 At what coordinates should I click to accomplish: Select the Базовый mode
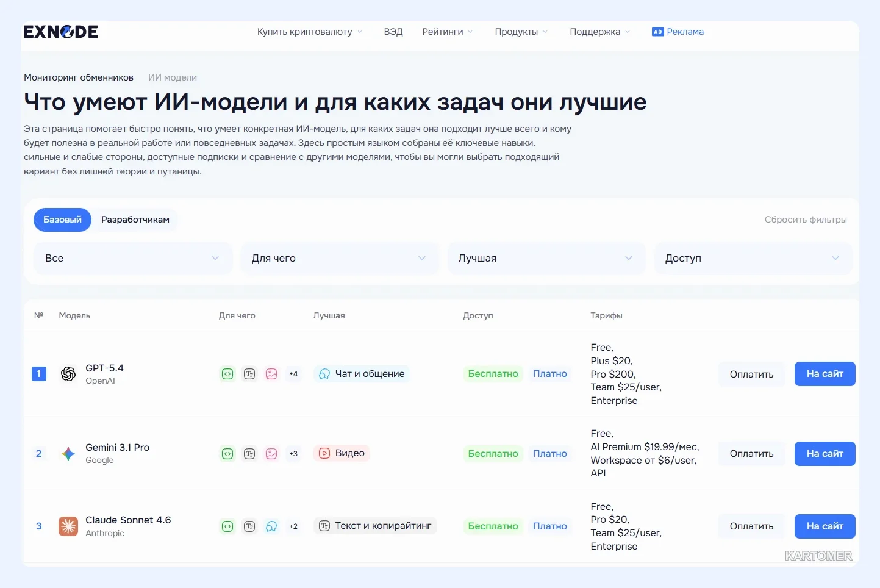pos(62,220)
